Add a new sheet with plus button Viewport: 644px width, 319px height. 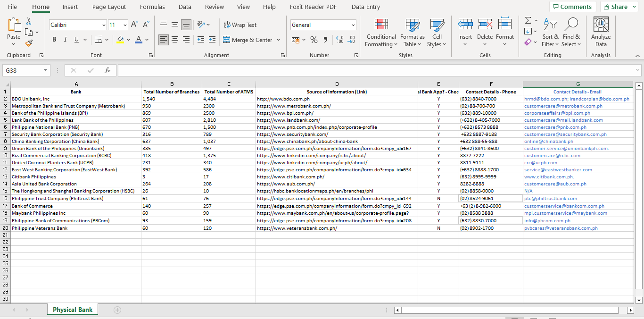click(x=117, y=310)
